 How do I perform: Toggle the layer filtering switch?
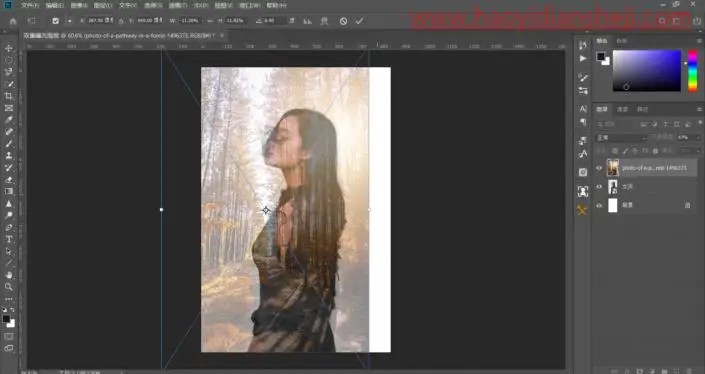[x=700, y=123]
